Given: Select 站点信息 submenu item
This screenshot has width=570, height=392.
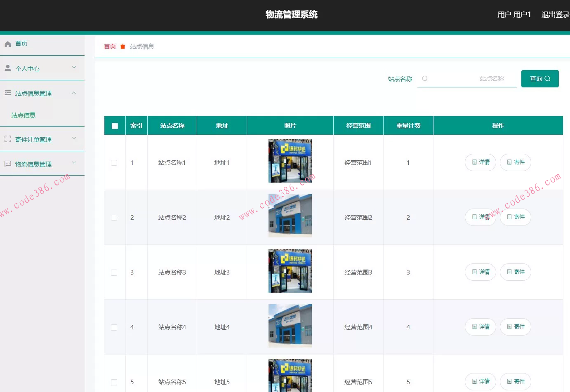Looking at the screenshot, I should 23,115.
